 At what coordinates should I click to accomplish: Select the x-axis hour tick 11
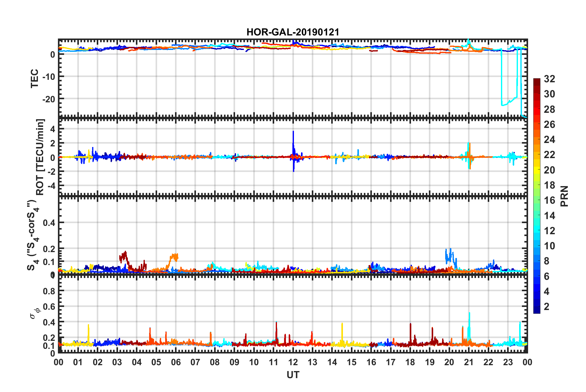[x=274, y=362]
